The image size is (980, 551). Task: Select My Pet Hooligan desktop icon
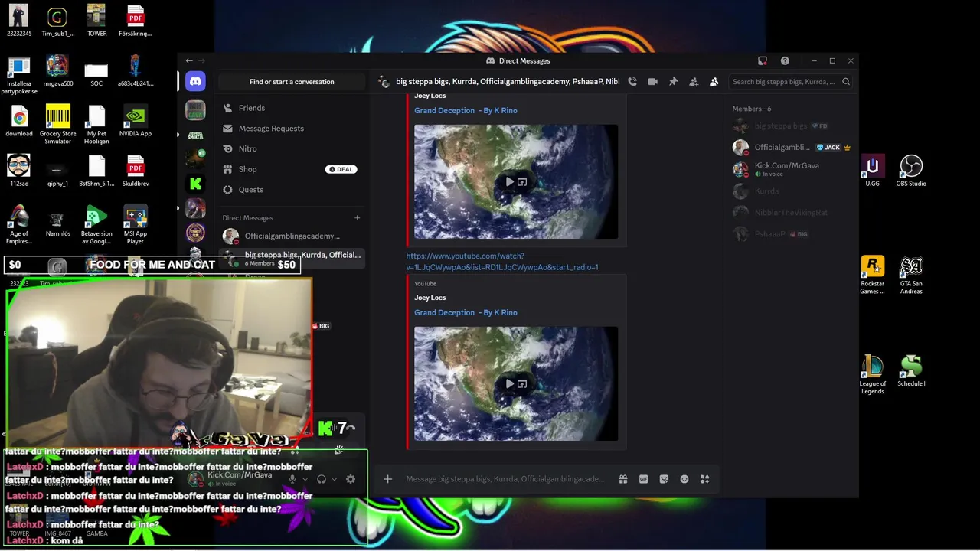96,125
